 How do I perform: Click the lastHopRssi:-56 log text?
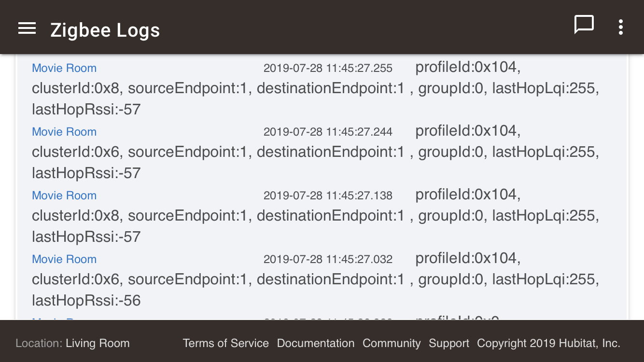coord(86,301)
